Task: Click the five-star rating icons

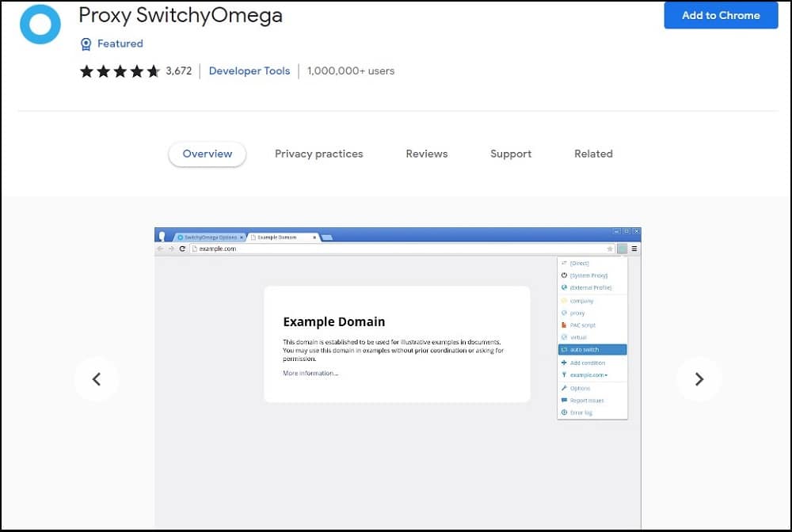Action: 120,71
